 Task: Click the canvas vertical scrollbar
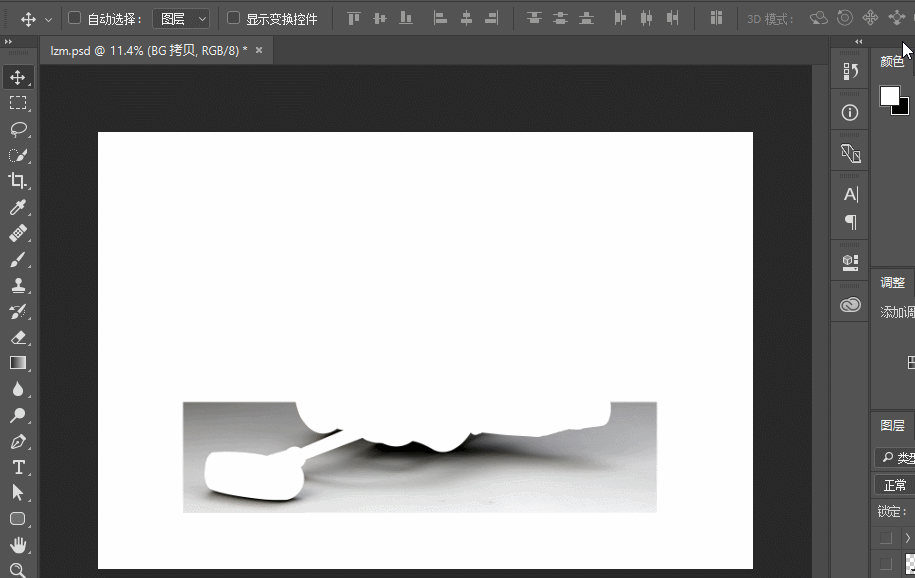pyautogui.click(x=820, y=321)
